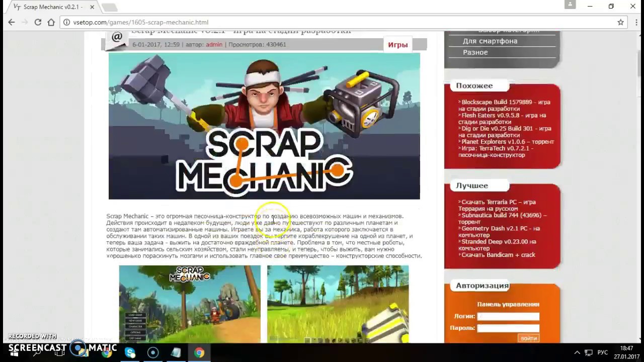Image resolution: width=644 pixels, height=362 pixels.
Task: Open the admin author link
Action: [214, 45]
